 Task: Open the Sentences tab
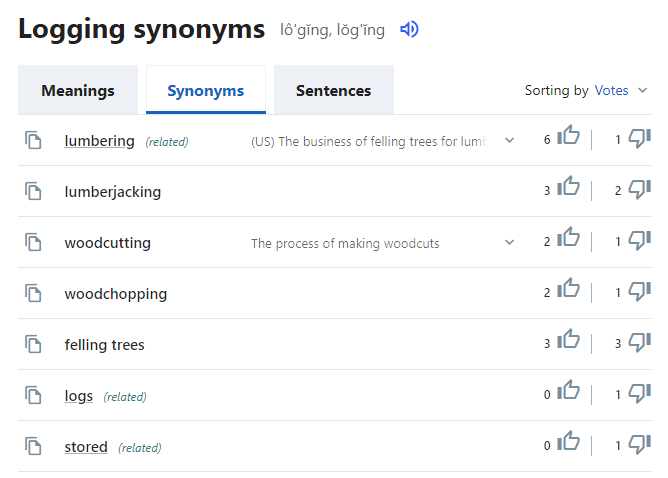334,90
